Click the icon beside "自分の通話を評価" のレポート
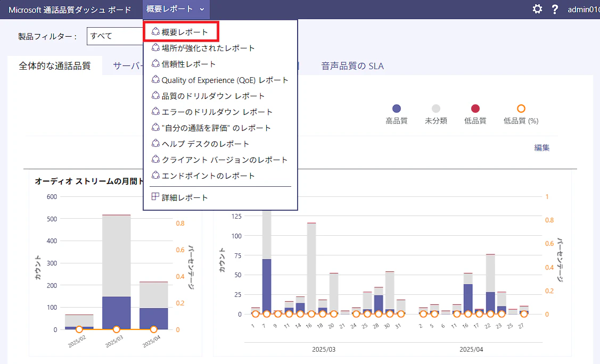This screenshot has height=364, width=600. [155, 127]
